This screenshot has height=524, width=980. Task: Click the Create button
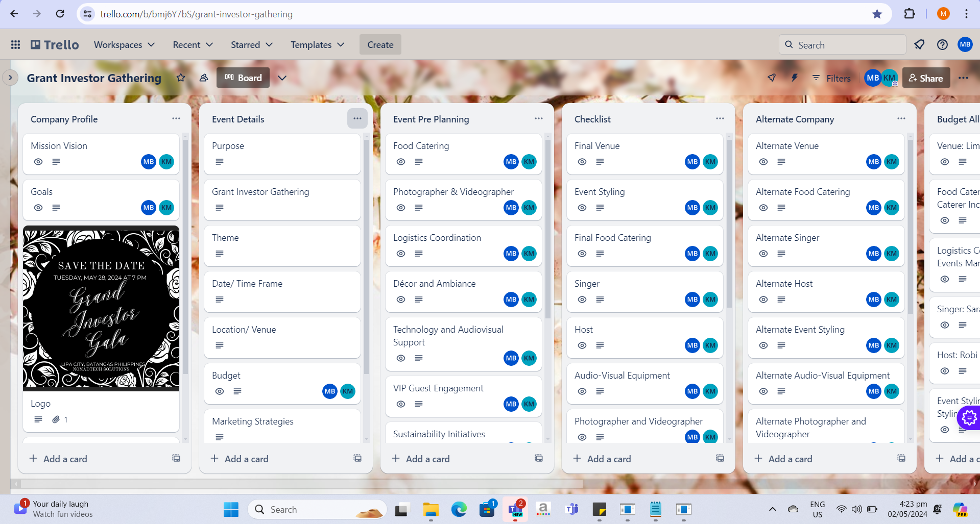(x=380, y=45)
